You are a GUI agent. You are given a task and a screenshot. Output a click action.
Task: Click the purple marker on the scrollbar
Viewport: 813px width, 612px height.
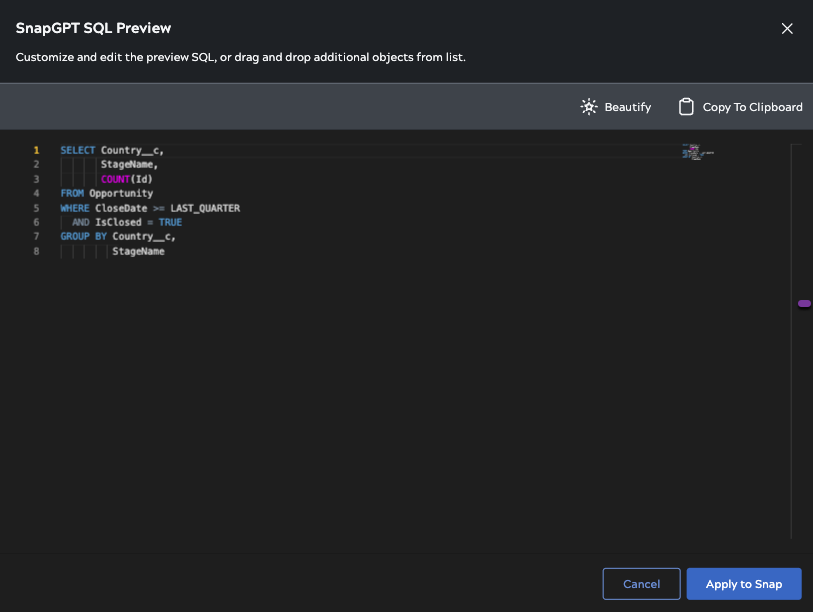coord(804,303)
